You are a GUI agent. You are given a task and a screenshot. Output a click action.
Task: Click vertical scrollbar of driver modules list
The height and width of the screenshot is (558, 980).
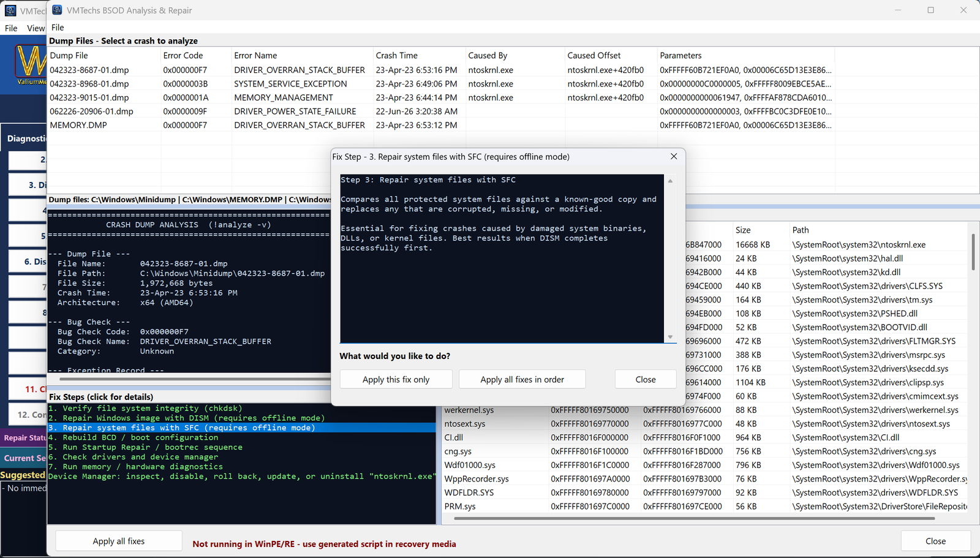coord(973,251)
